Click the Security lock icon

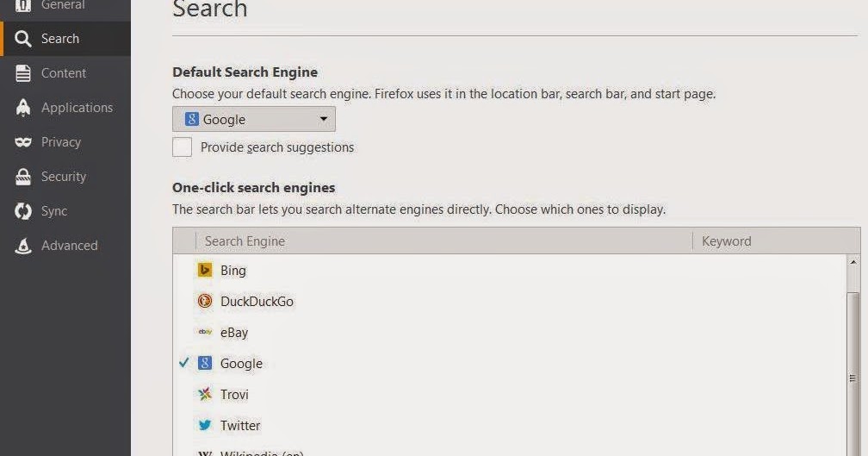(23, 177)
